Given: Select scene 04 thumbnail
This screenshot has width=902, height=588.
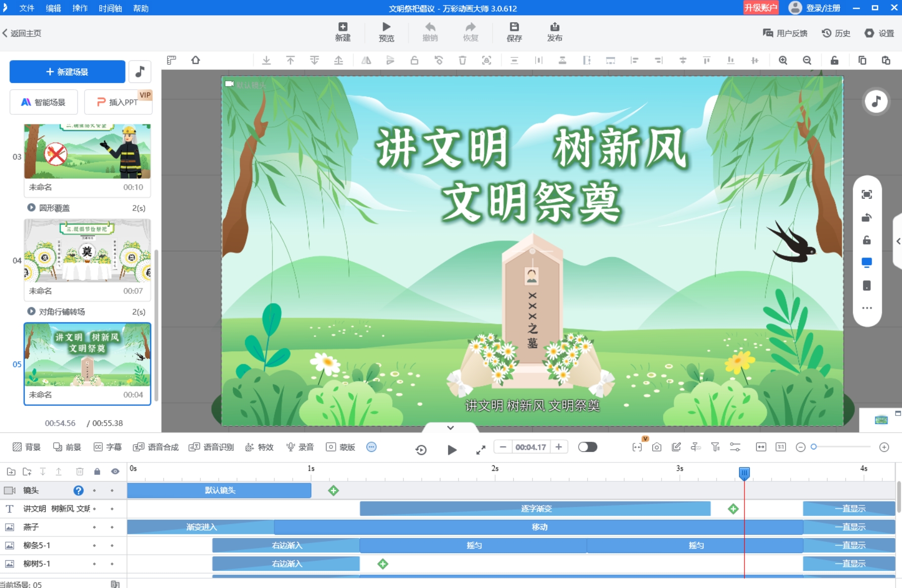Looking at the screenshot, I should click(88, 250).
